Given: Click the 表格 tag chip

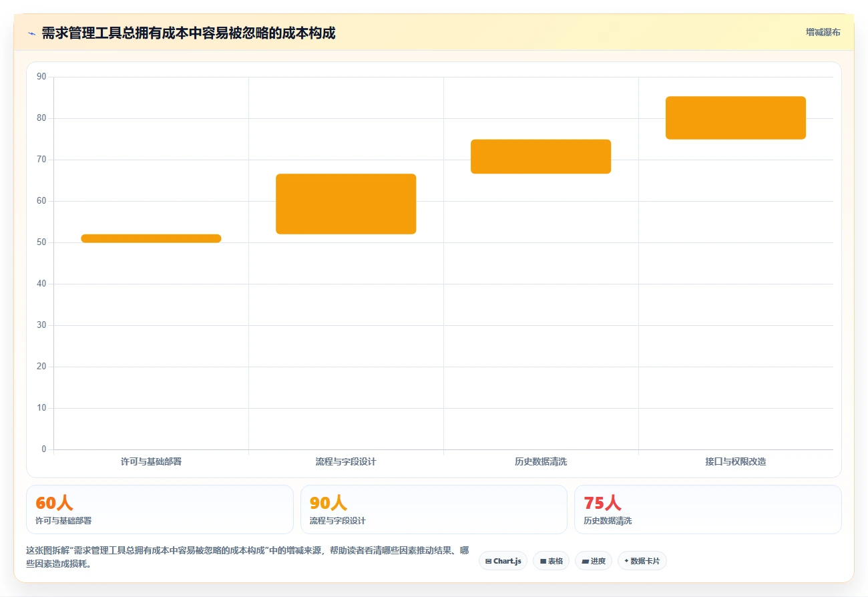Looking at the screenshot, I should click(x=551, y=561).
